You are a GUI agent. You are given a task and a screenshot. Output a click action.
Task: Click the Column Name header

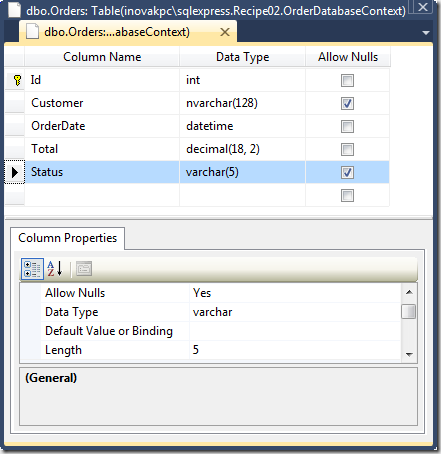(102, 57)
